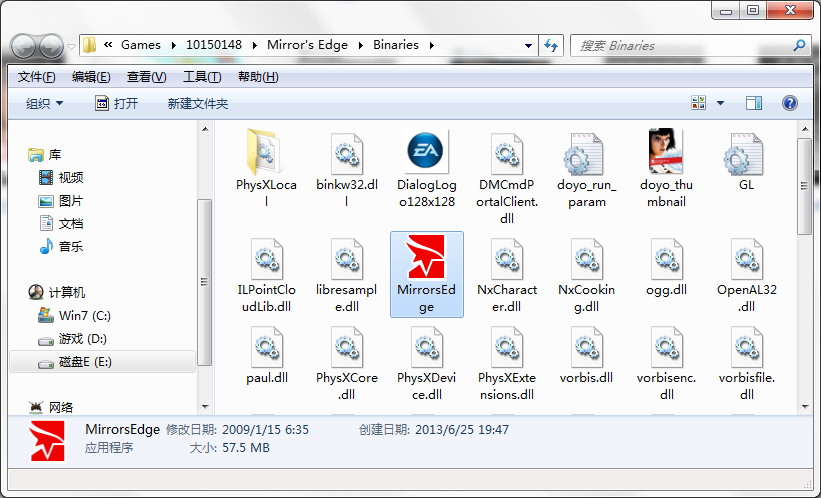
Task: Select the doyo_run_param file
Action: coord(586,170)
